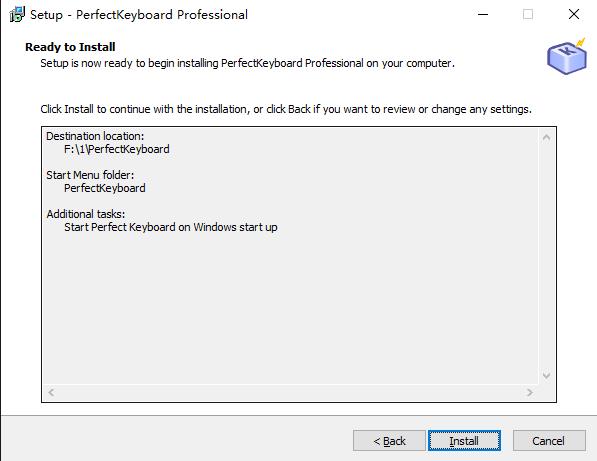Click the Install button
This screenshot has width=597, height=461.
click(x=464, y=441)
